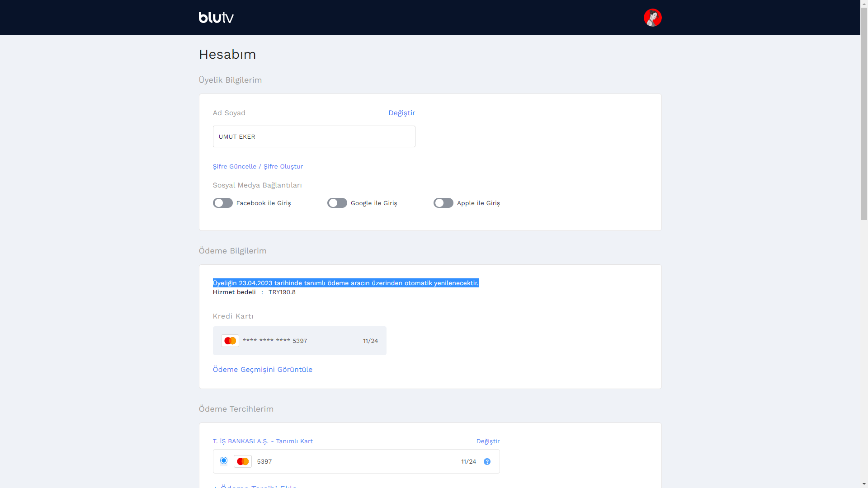Click scrollbar up arrow
Image resolution: width=868 pixels, height=488 pixels.
coord(864,4)
